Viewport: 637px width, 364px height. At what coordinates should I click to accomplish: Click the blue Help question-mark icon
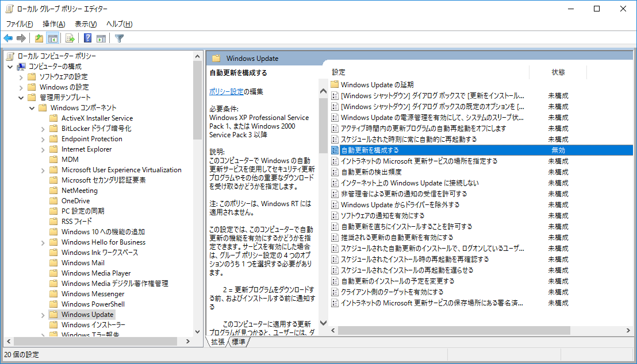click(x=87, y=38)
